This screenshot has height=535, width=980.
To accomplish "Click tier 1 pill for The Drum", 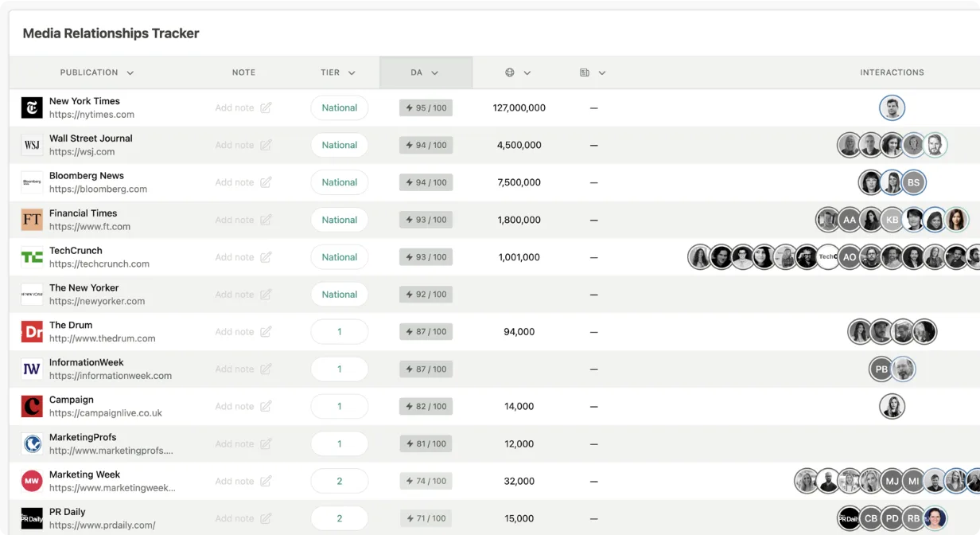I will point(340,332).
